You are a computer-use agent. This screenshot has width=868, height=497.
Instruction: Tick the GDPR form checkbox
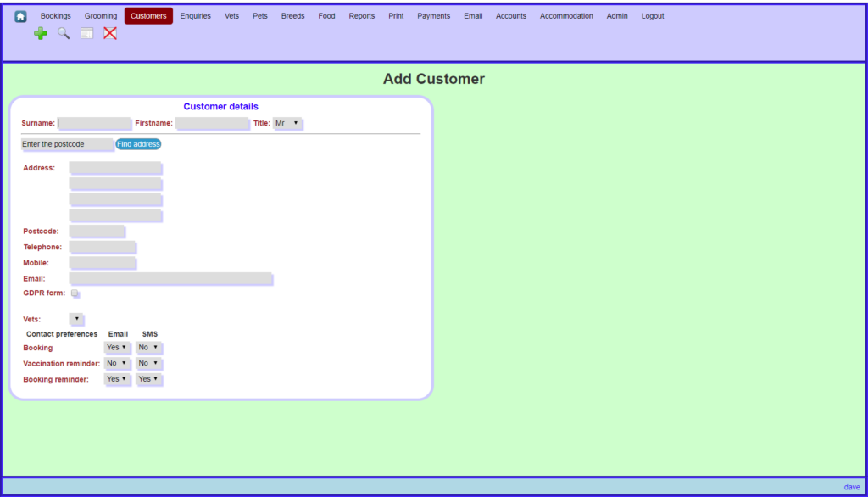click(75, 293)
